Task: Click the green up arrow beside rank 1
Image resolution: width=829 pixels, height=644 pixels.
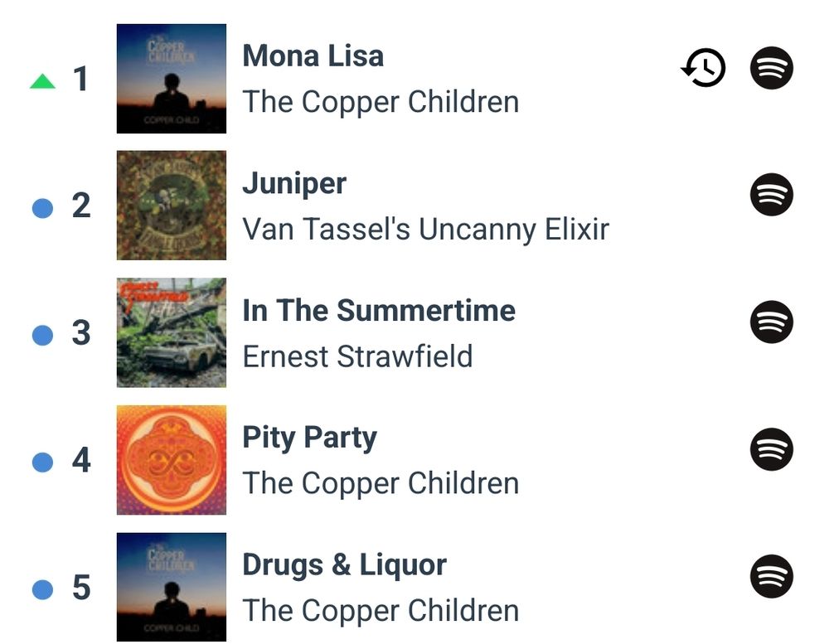Action: coord(42,81)
